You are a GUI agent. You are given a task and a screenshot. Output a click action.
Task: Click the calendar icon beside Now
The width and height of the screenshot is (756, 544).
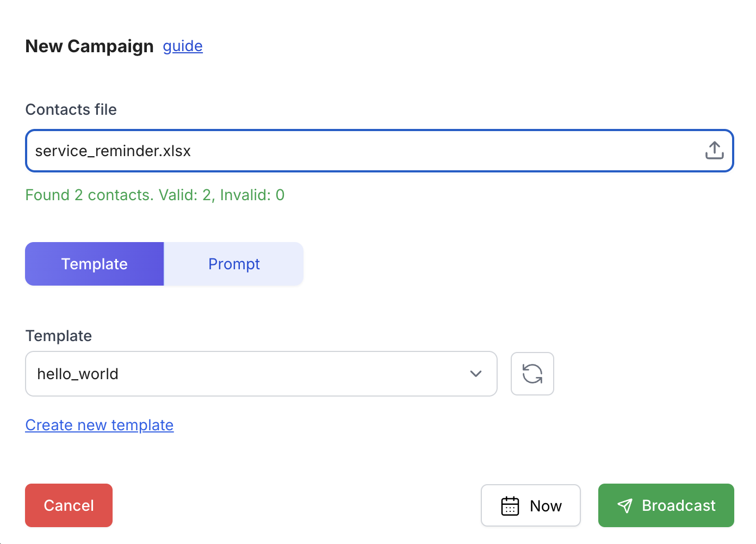510,506
